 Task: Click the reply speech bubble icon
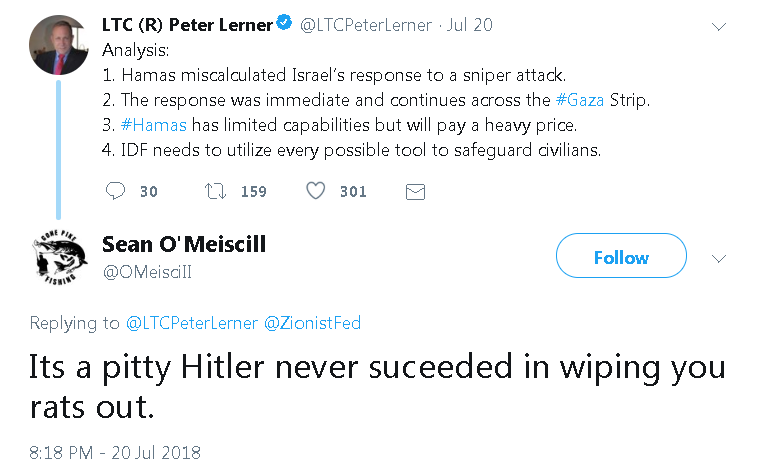[x=116, y=191]
